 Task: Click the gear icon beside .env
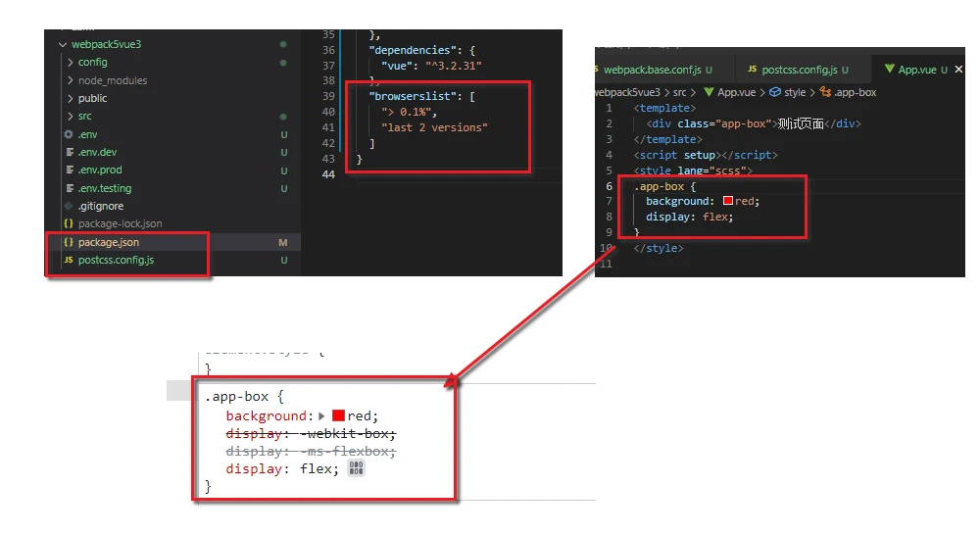coord(69,134)
